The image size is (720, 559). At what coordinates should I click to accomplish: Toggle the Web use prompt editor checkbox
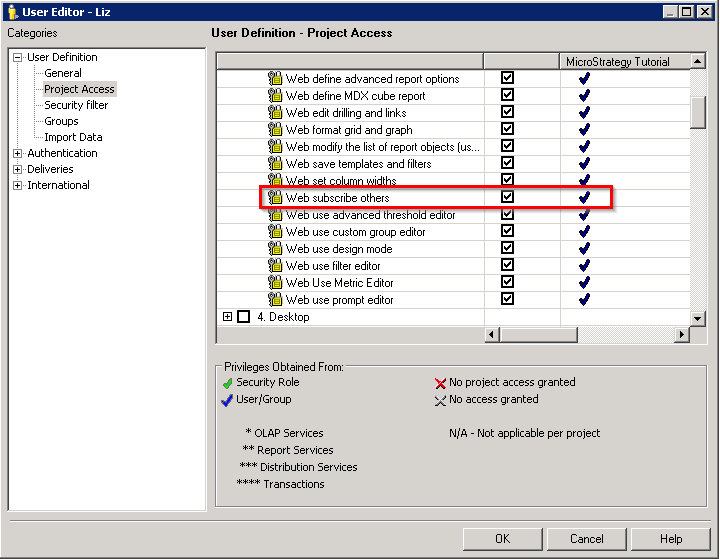click(507, 299)
